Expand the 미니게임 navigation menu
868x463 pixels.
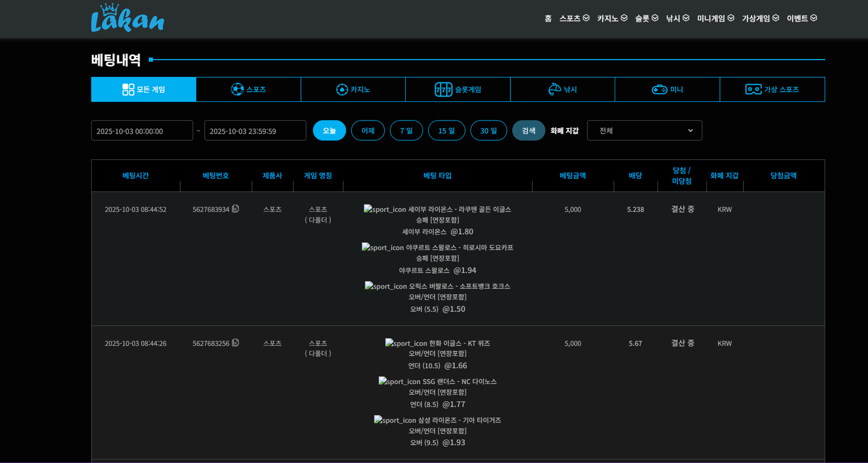[x=715, y=18]
